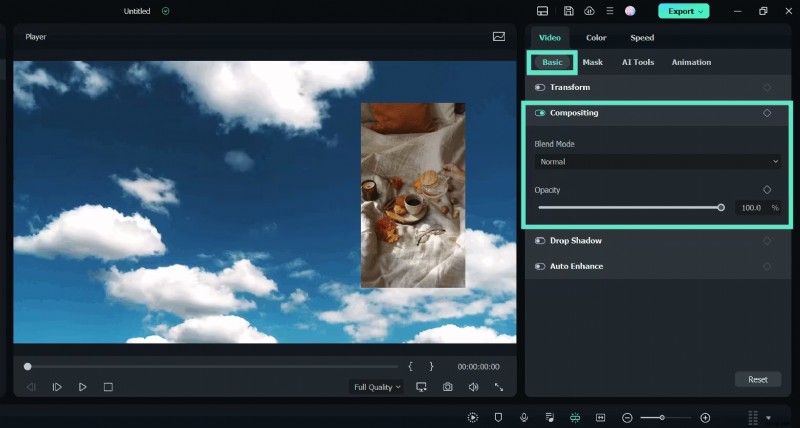Viewport: 800px width, 428px height.
Task: Open the Export dropdown button
Action: [x=683, y=11]
